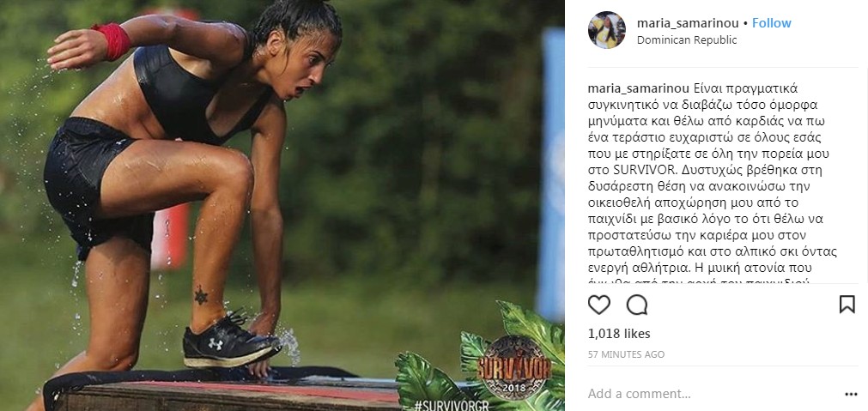This screenshot has height=411, width=868.
Task: Like the post with the heart icon
Action: 599,305
